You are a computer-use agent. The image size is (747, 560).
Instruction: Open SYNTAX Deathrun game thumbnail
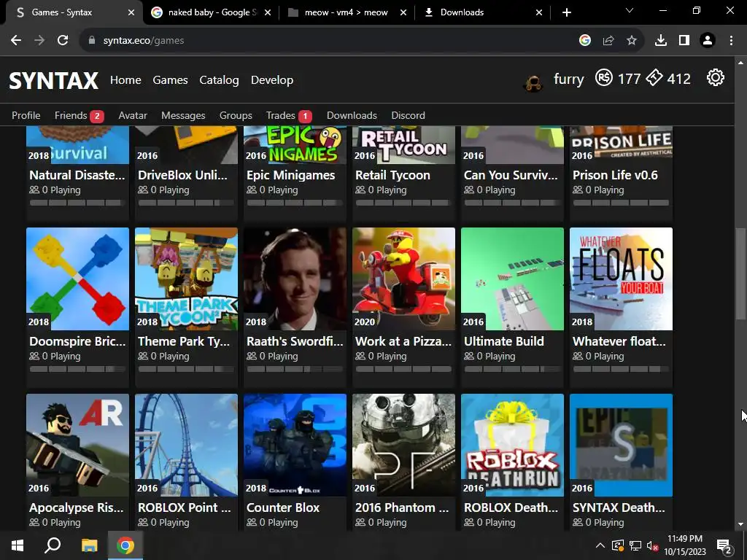[x=621, y=445]
